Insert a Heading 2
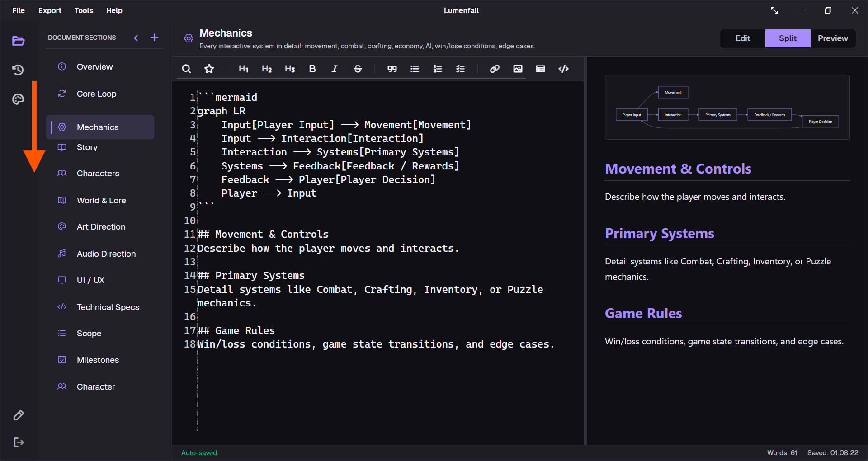Image resolution: width=868 pixels, height=461 pixels. [267, 69]
